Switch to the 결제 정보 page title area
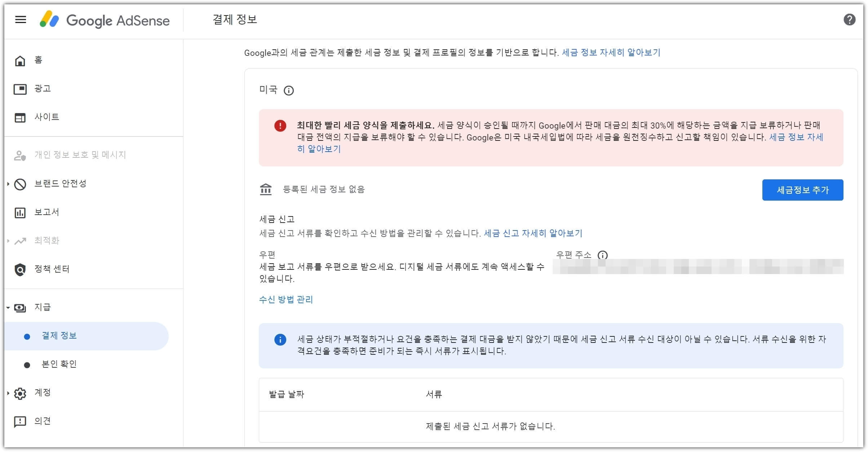The height and width of the screenshot is (452, 868). coord(234,20)
